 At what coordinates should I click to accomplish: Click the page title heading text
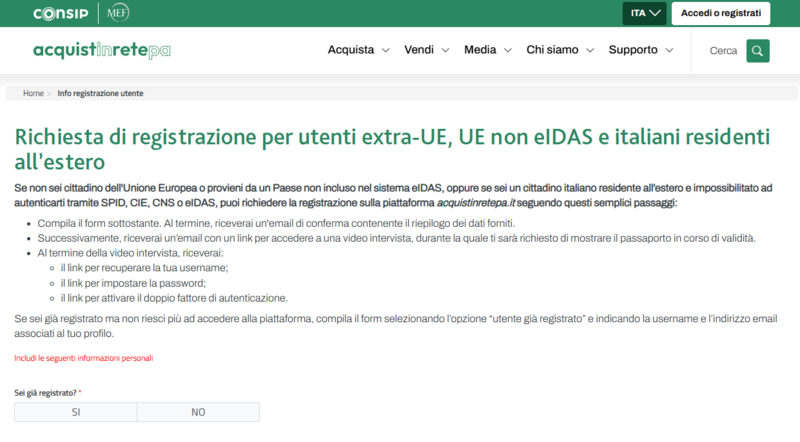click(x=392, y=149)
